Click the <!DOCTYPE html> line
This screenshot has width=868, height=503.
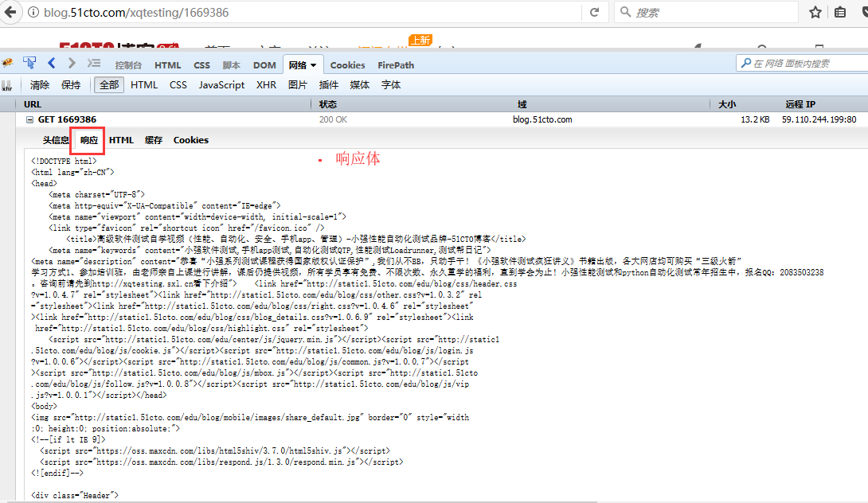click(64, 161)
